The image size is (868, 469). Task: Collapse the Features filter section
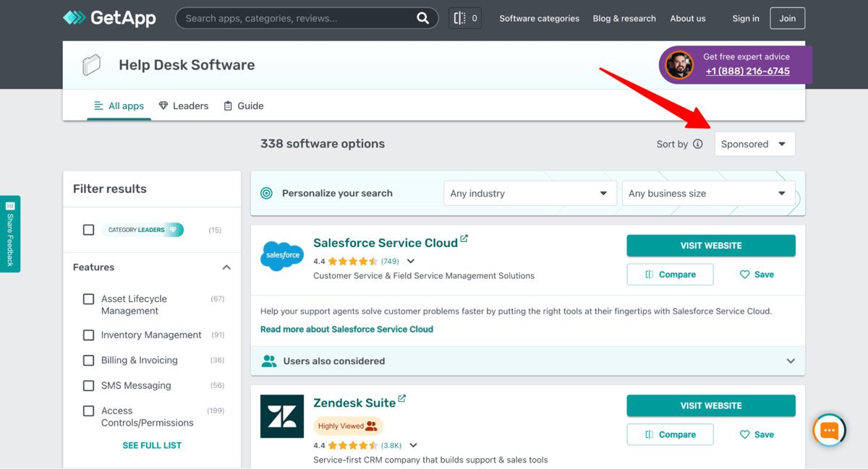(x=226, y=267)
